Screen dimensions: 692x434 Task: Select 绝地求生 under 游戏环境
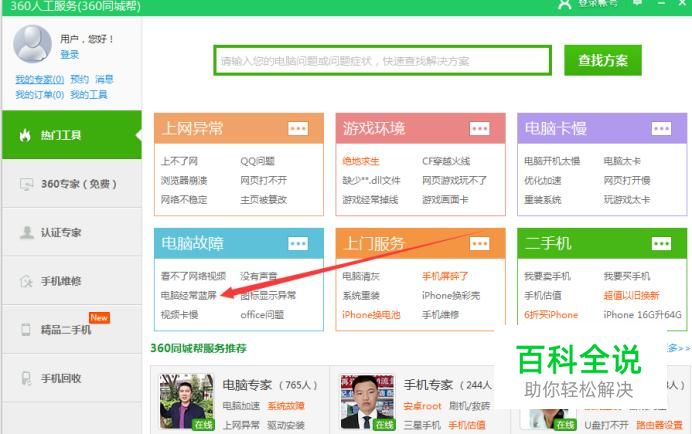(x=361, y=161)
